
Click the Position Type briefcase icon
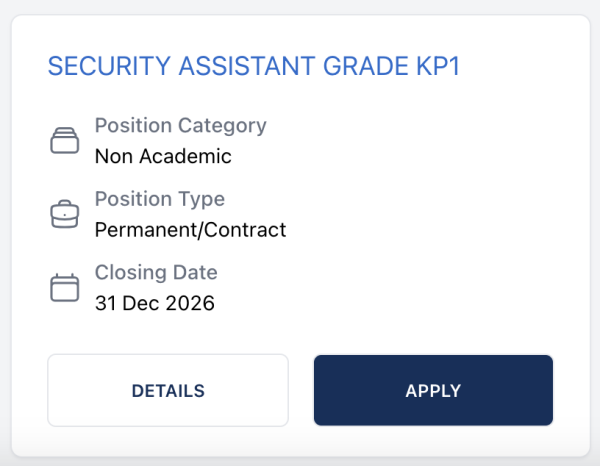[x=64, y=214]
